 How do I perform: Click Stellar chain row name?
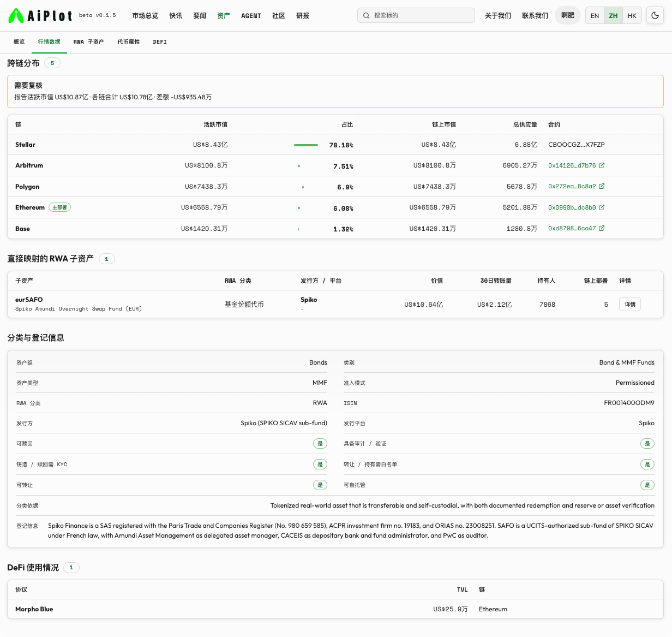[x=25, y=145]
